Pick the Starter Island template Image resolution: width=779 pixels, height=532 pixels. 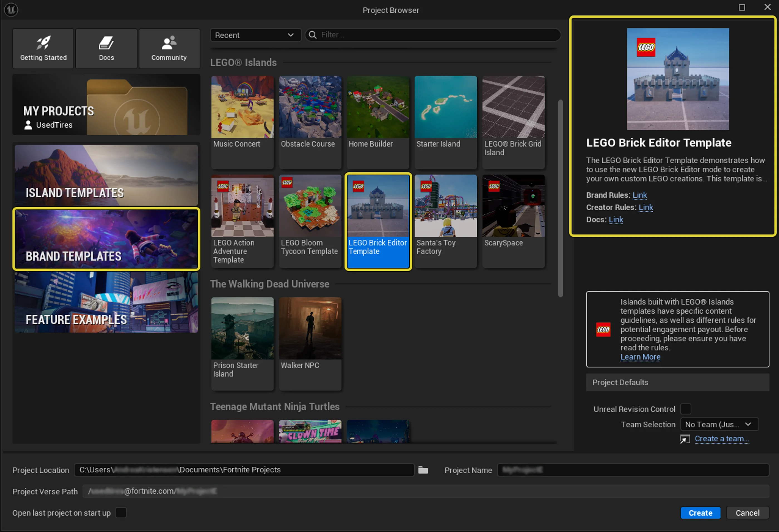446,122
